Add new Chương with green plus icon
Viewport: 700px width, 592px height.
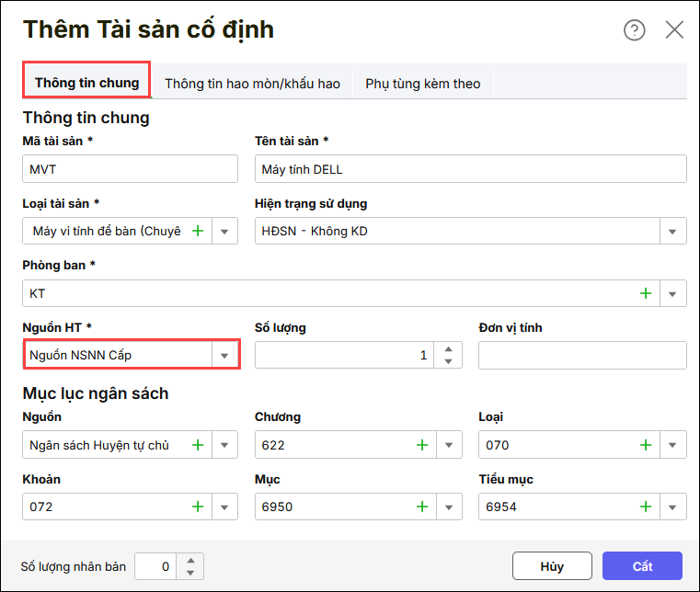tap(422, 445)
